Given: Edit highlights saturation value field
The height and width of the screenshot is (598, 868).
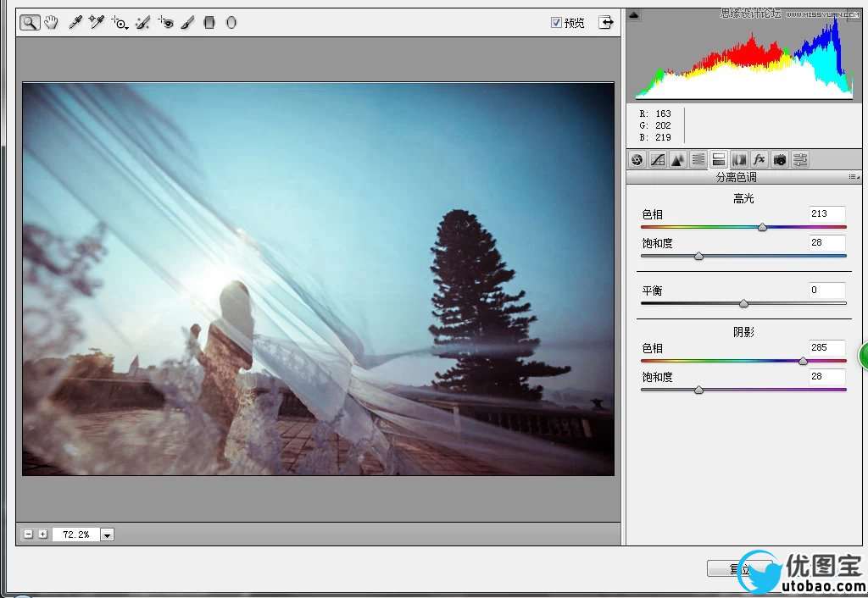Looking at the screenshot, I should point(827,242).
